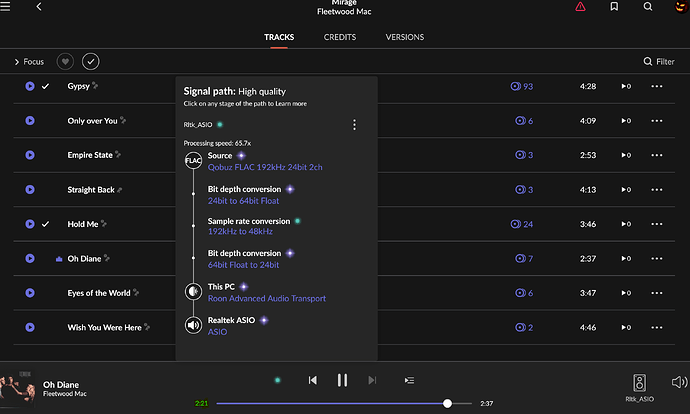The width and height of the screenshot is (690, 414).
Task: Pause the current playback
Action: (342, 380)
